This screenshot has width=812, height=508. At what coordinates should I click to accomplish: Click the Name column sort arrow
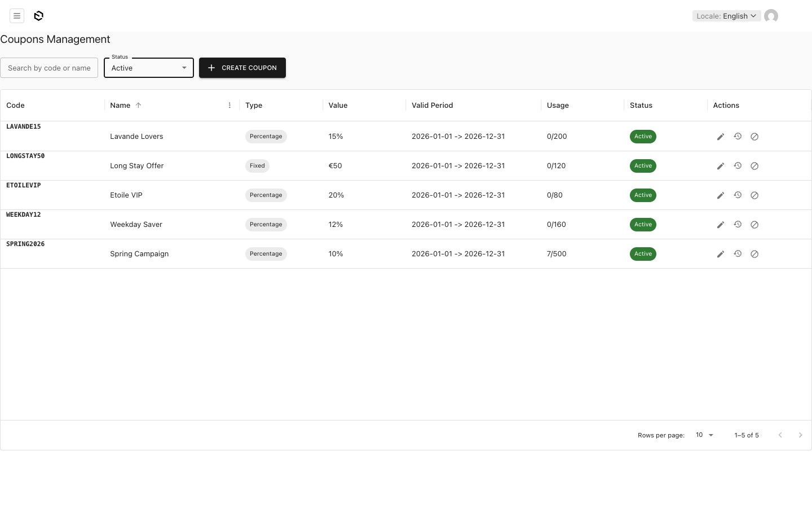pos(138,106)
